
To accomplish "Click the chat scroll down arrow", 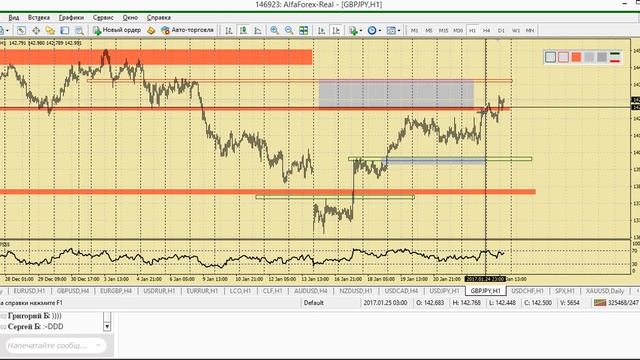I will (x=107, y=327).
